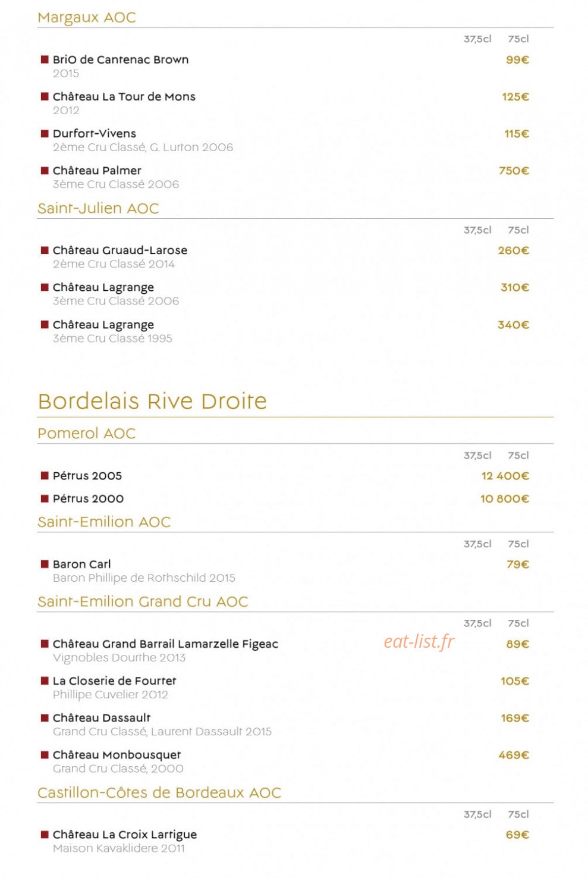Screen dimensions: 588x878
Task: Click the Château Dassault wine name
Action: pos(102,718)
